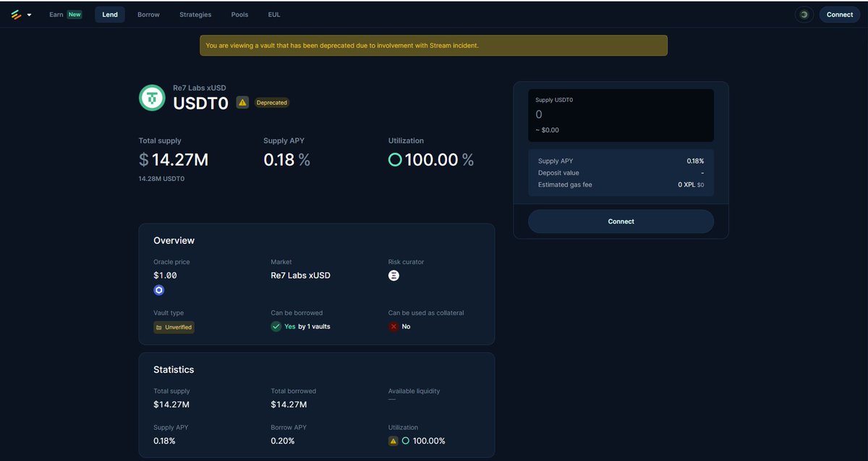
Task: Click the '14.28M USDT0' text
Action: tap(161, 179)
